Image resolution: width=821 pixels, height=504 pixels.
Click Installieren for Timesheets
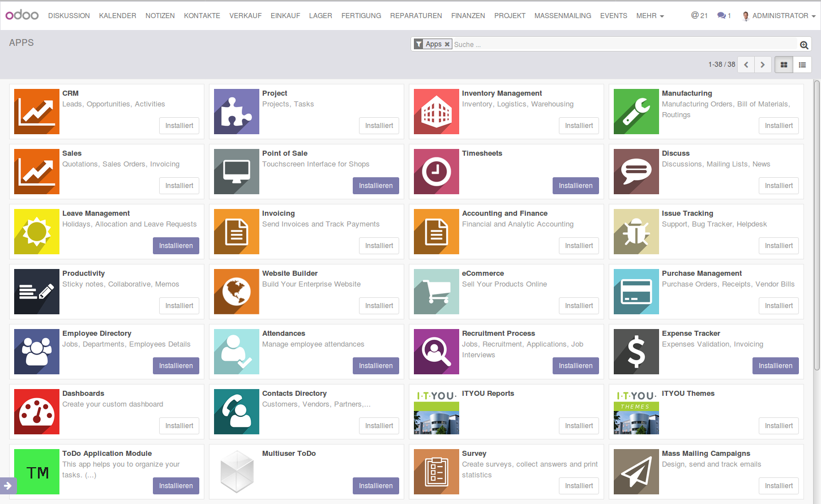[576, 186]
